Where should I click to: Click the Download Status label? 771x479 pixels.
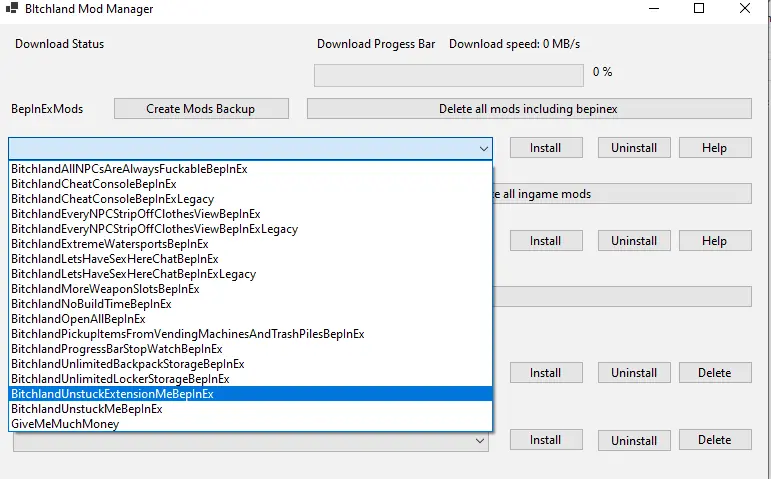point(59,44)
